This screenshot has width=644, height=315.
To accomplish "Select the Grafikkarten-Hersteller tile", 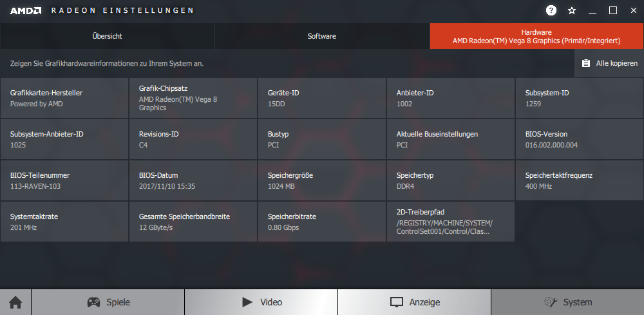I will [x=64, y=98].
